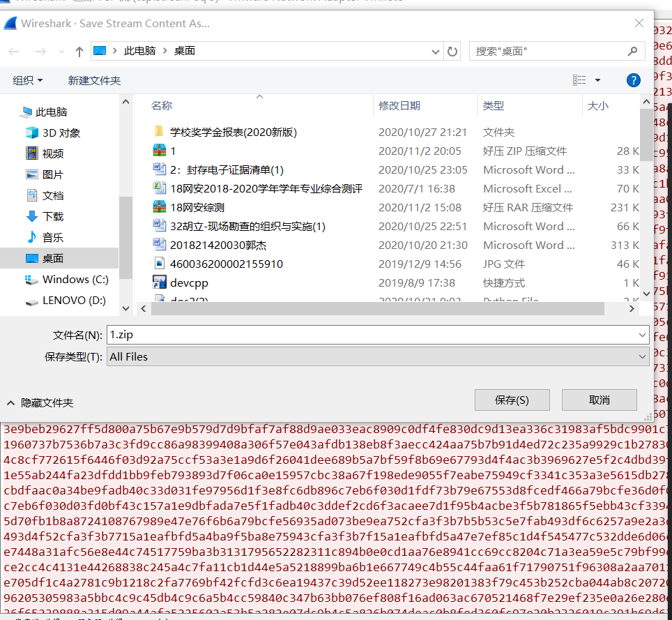Select 此电脑 in the address breadcrumb

(x=139, y=51)
